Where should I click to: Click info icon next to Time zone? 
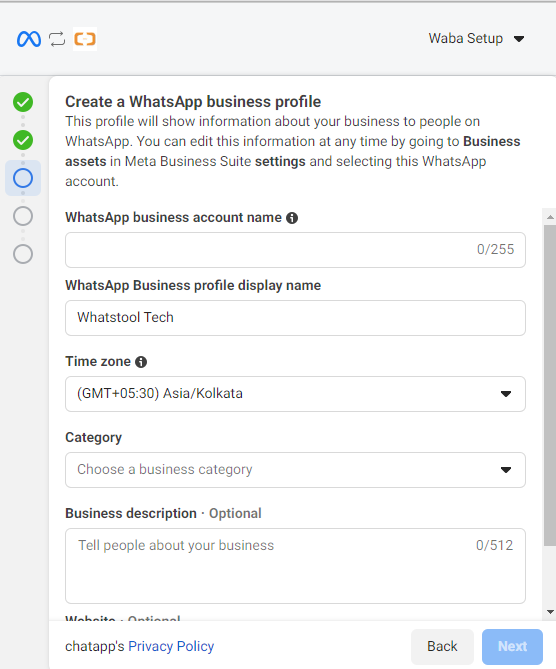point(141,362)
